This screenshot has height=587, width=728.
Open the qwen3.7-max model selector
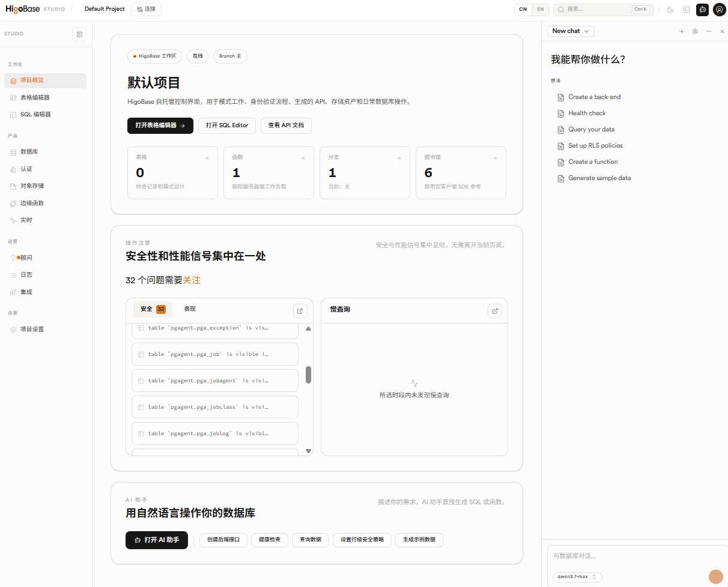tap(577, 577)
